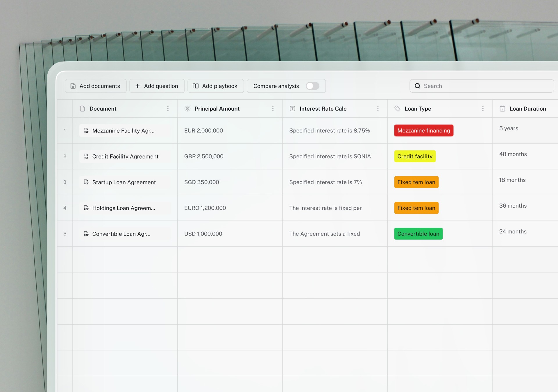This screenshot has height=392, width=558.
Task: Click the Add playbook option
Action: point(216,86)
